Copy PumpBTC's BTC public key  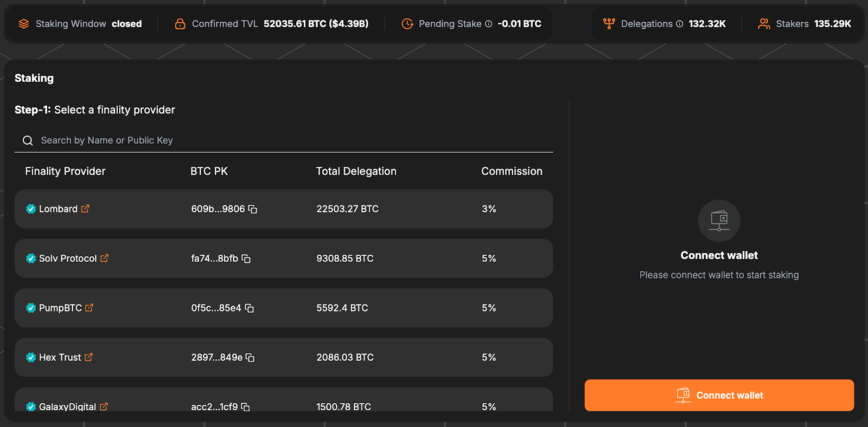pos(249,308)
